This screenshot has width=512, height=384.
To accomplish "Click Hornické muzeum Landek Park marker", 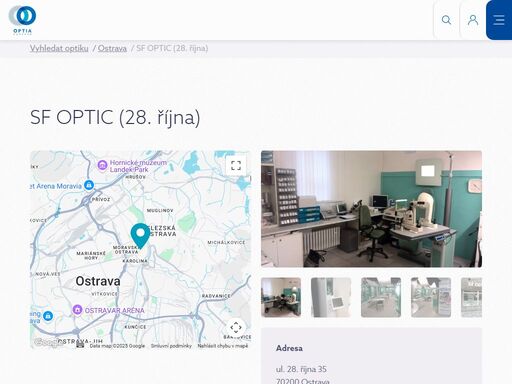I will (x=102, y=165).
